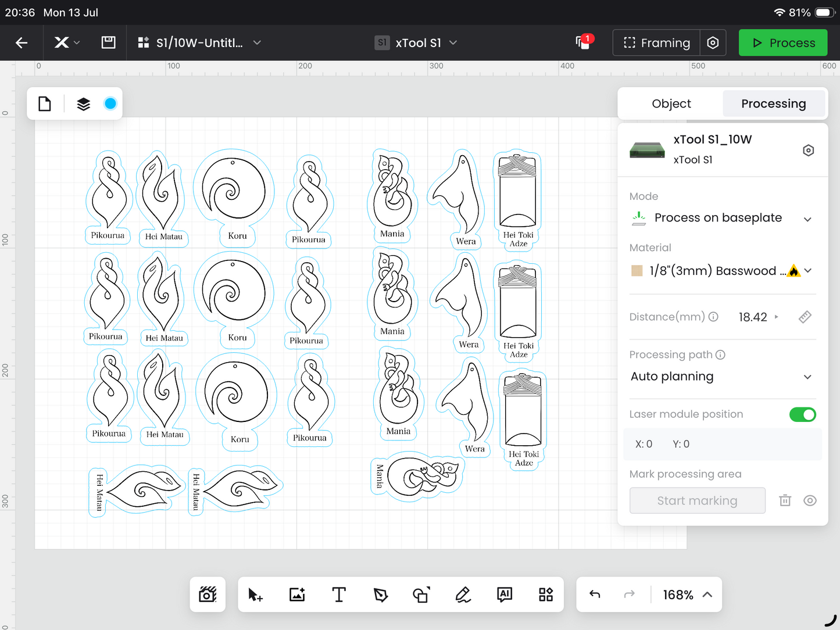Open the insert image tool
This screenshot has height=630, width=840.
(297, 595)
